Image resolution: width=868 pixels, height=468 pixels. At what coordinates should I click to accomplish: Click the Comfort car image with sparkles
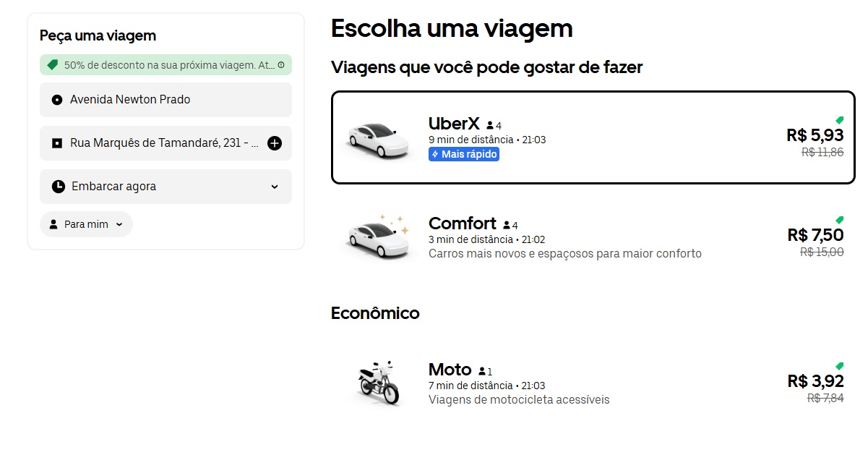click(x=374, y=236)
